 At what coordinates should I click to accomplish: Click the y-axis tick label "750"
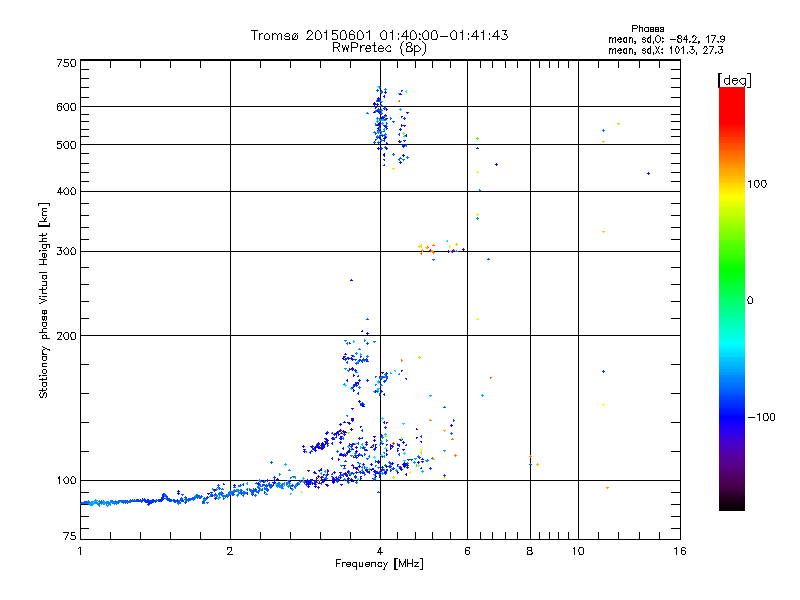click(x=66, y=63)
